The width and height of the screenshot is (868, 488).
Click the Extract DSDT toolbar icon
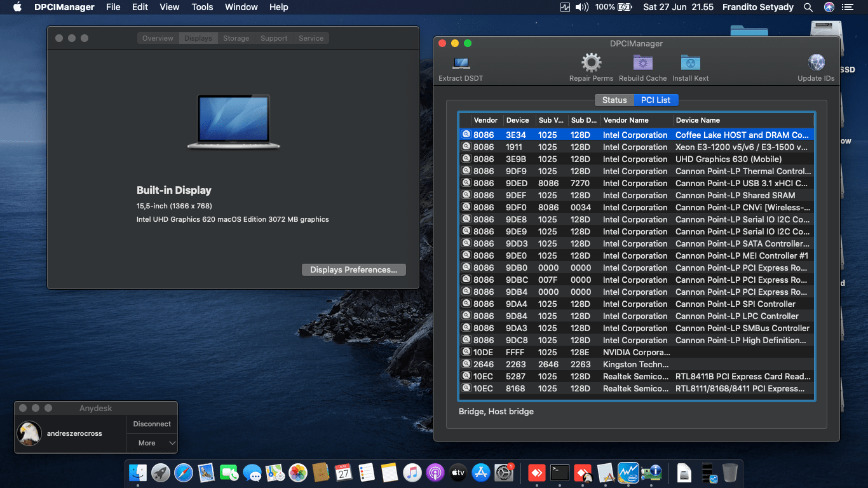[x=461, y=63]
